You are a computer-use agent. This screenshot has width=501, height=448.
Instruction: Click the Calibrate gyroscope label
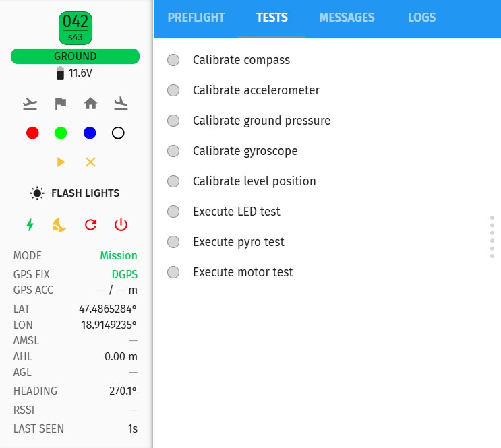click(x=245, y=151)
